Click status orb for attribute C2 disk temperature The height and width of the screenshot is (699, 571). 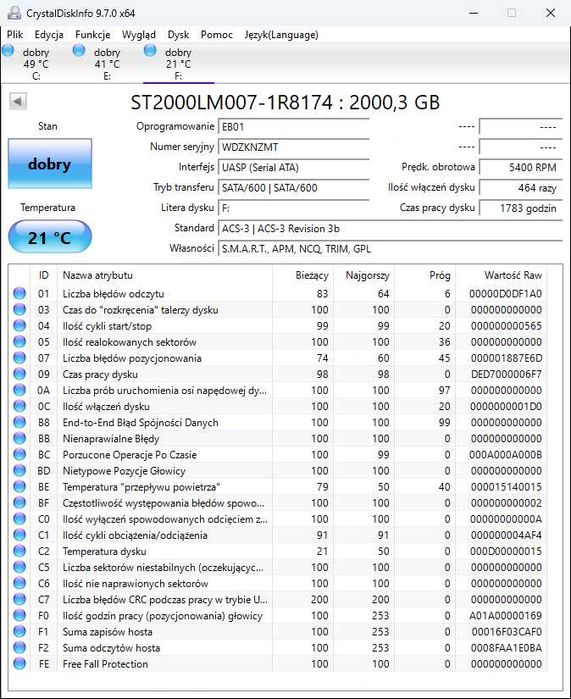click(19, 551)
